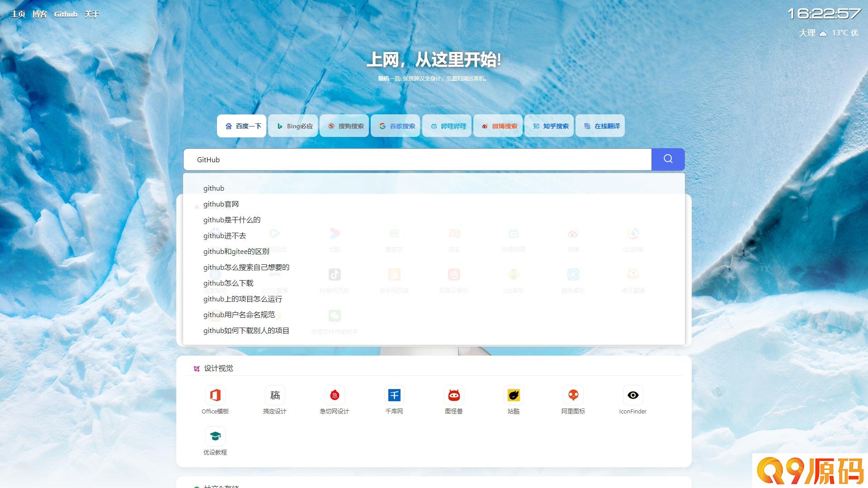Open the 搞定设计 site icon
Screen dimensions: 868x488
[275, 395]
